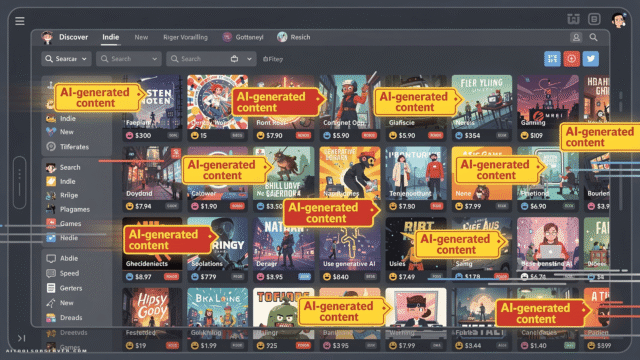
Task: Open the Hipsy Gody game thumbnail
Action: (x=152, y=313)
